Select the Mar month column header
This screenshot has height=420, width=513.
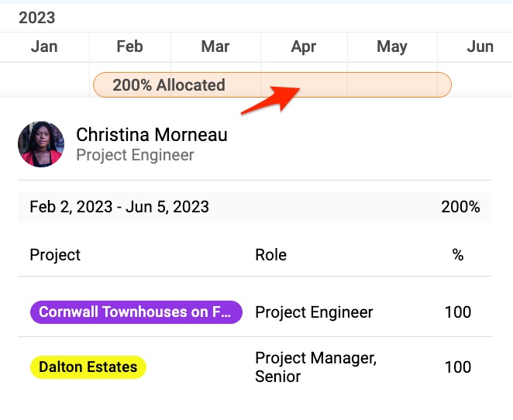(x=215, y=46)
